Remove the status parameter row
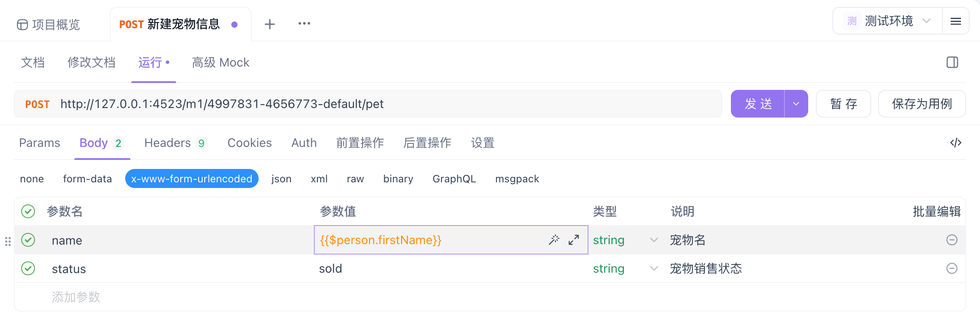 point(952,268)
